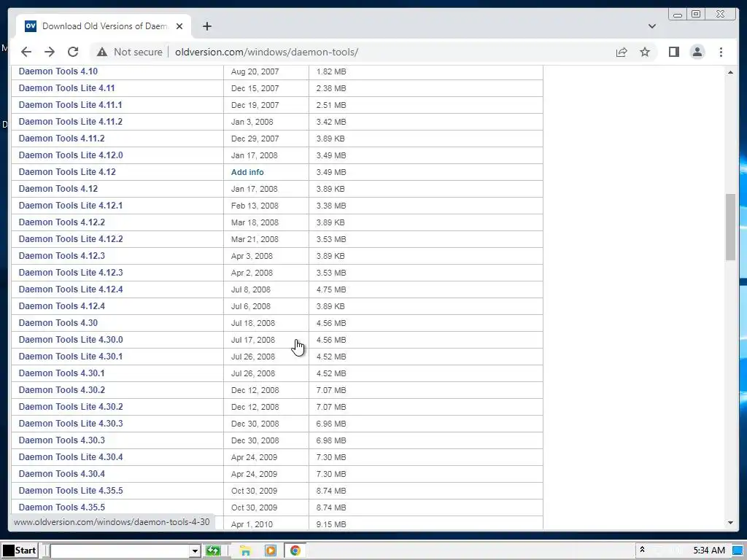Viewport: 747px width, 560px height.
Task: Share this page via share icon
Action: (622, 52)
